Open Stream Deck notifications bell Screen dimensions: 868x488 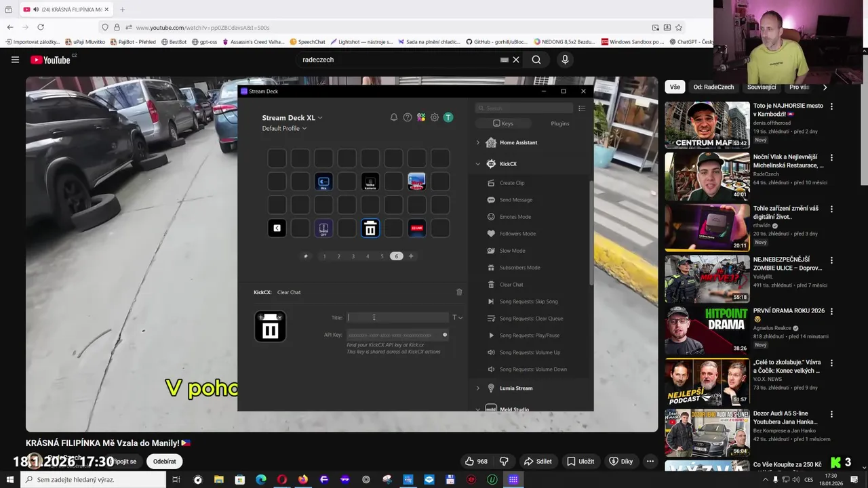point(394,117)
